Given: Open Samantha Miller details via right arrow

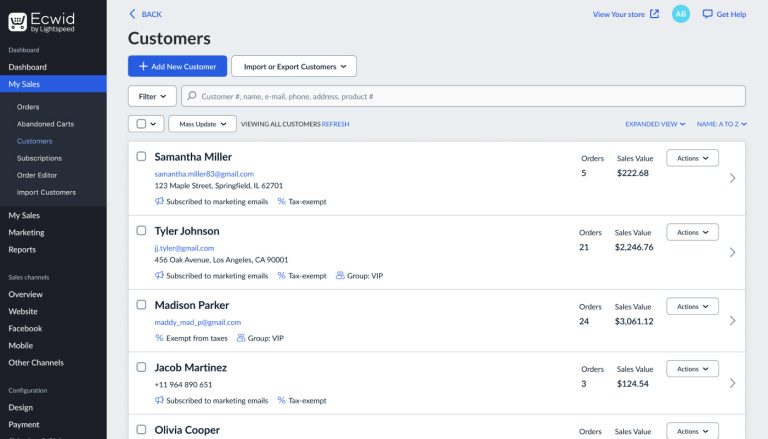Looking at the screenshot, I should point(732,178).
